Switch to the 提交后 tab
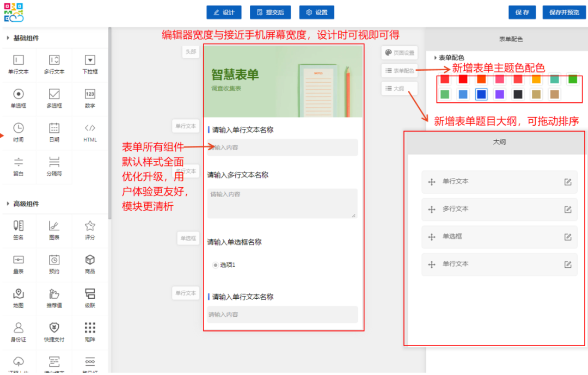 [x=270, y=12]
